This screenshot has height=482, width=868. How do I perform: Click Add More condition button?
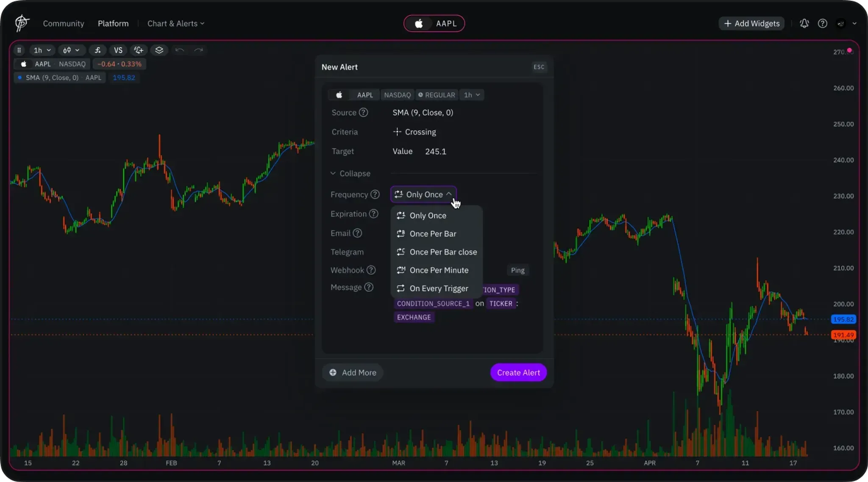pos(353,373)
